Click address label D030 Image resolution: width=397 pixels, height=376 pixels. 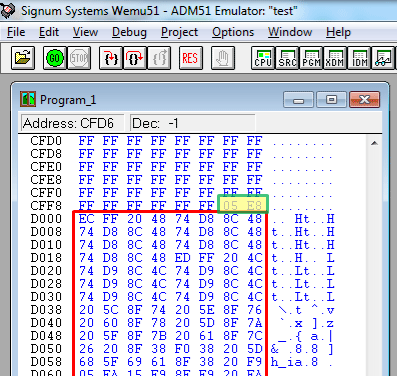[x=46, y=297]
